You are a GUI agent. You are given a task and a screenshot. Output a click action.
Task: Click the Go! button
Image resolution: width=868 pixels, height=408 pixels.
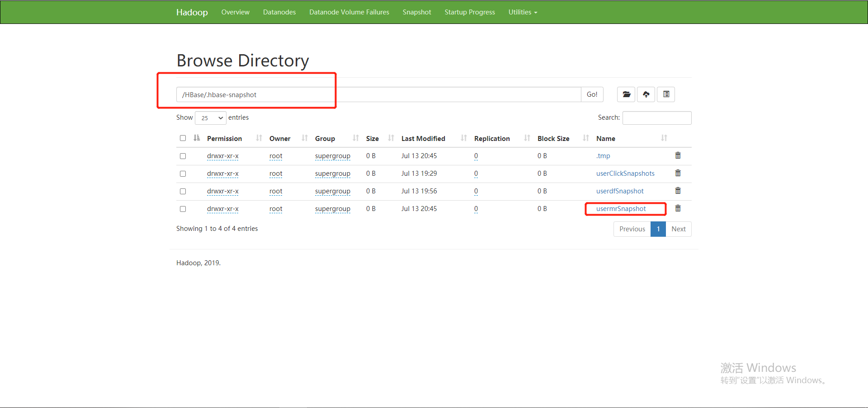coord(592,94)
